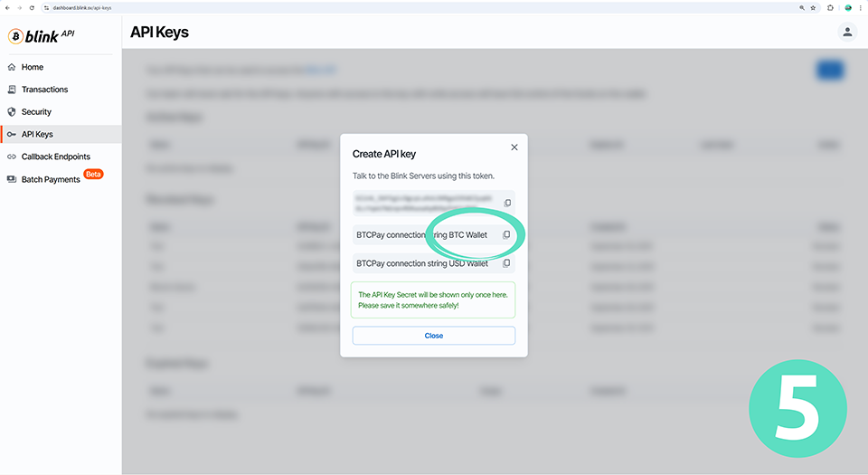The height and width of the screenshot is (475, 868).
Task: Copy the API key token
Action: [507, 203]
